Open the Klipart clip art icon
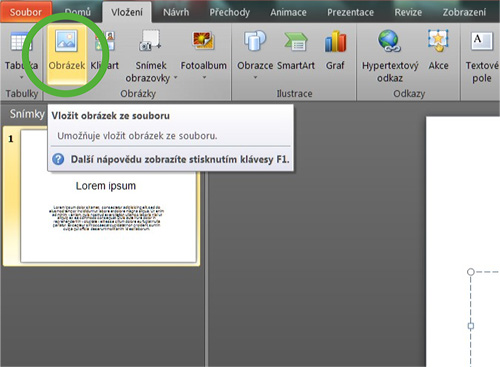This screenshot has height=367, width=500. pos(105,41)
